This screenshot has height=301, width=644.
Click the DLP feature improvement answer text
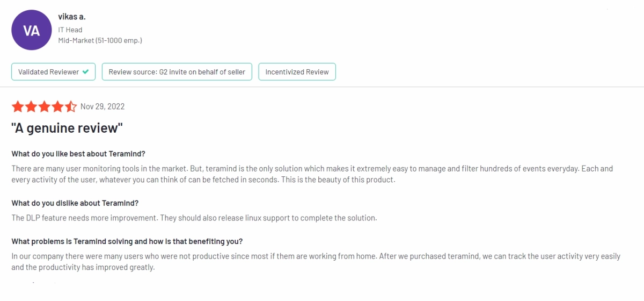coord(194,218)
